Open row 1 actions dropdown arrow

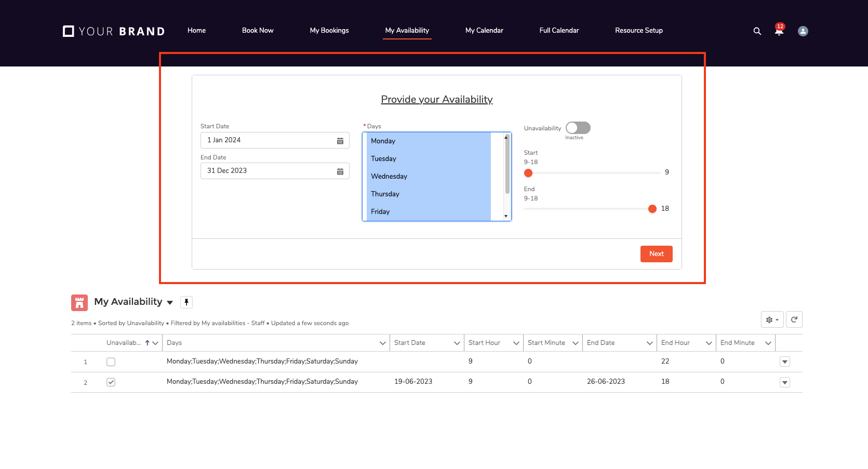click(x=784, y=362)
